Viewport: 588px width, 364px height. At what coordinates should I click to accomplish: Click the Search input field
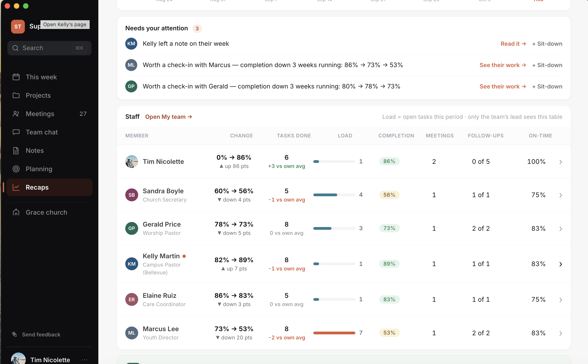49,48
